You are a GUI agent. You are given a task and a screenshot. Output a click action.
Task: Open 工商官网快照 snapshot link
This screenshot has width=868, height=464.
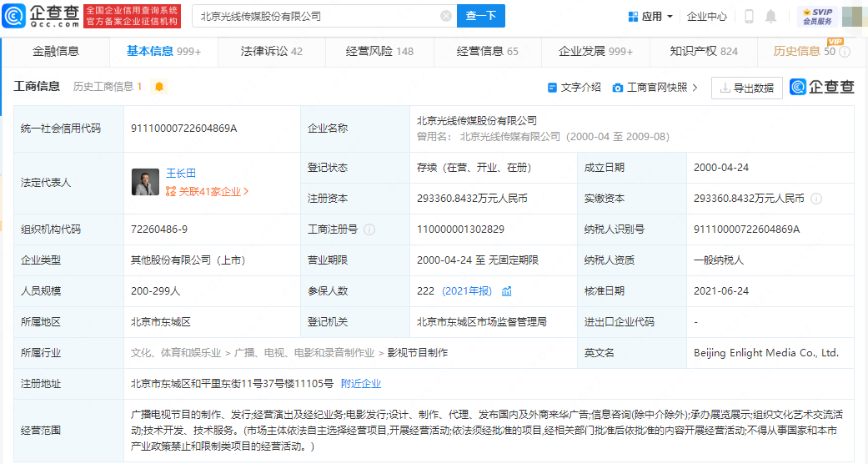coord(655,88)
